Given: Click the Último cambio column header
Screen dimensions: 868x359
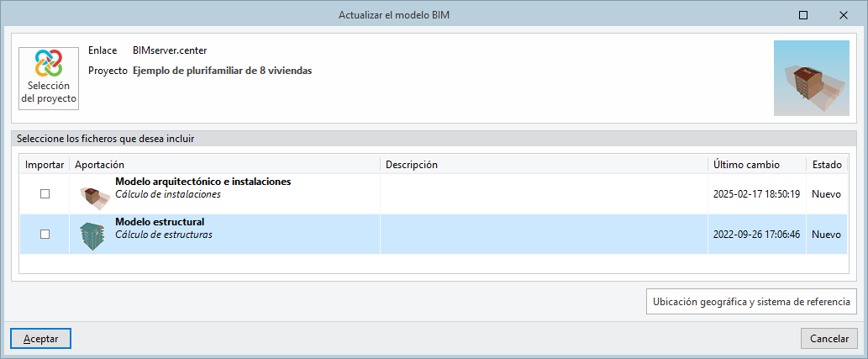Looking at the screenshot, I should [x=757, y=165].
